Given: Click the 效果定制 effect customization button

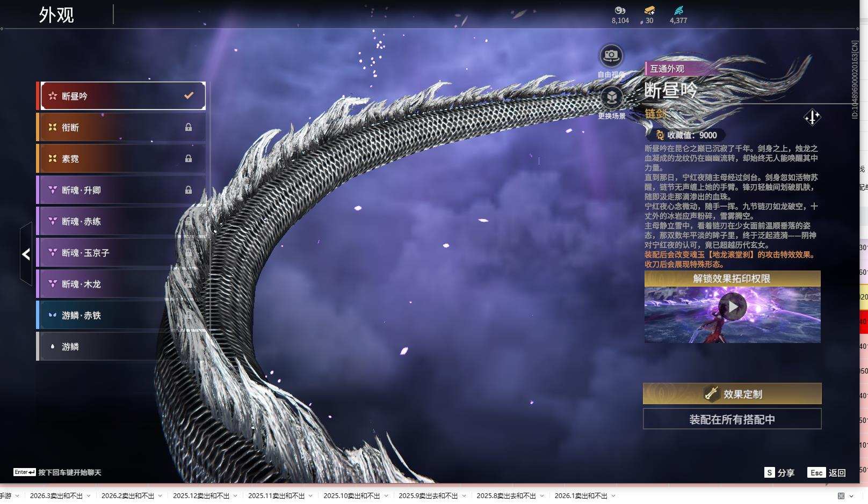Looking at the screenshot, I should point(732,394).
